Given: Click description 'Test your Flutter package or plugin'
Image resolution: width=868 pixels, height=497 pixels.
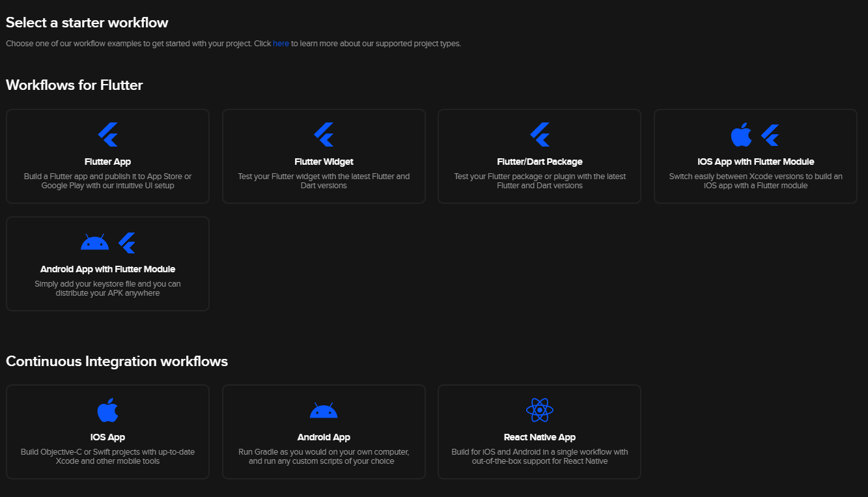Looking at the screenshot, I should tap(540, 181).
